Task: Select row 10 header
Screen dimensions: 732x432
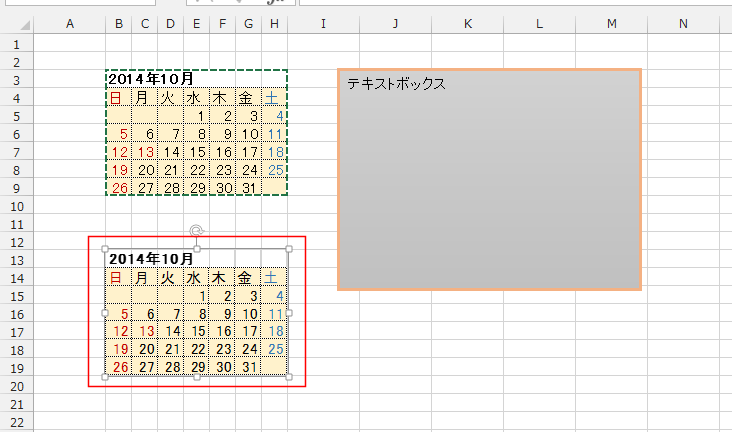Action: [17, 206]
